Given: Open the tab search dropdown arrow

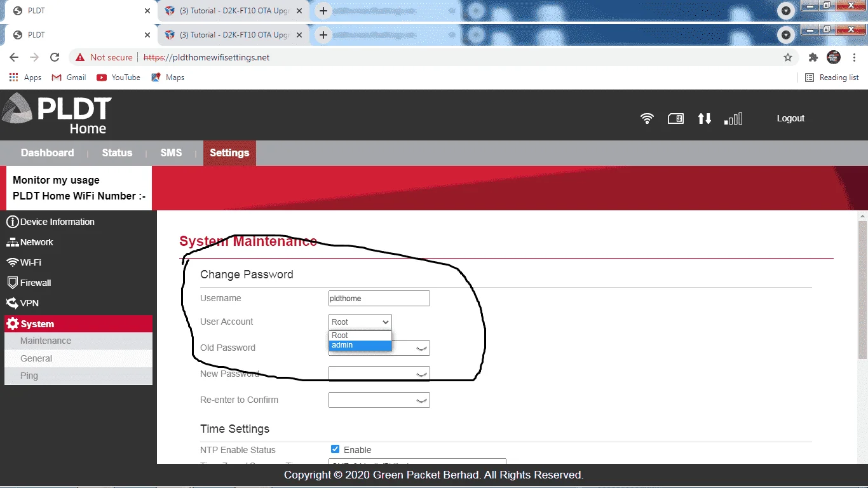Looking at the screenshot, I should (786, 35).
